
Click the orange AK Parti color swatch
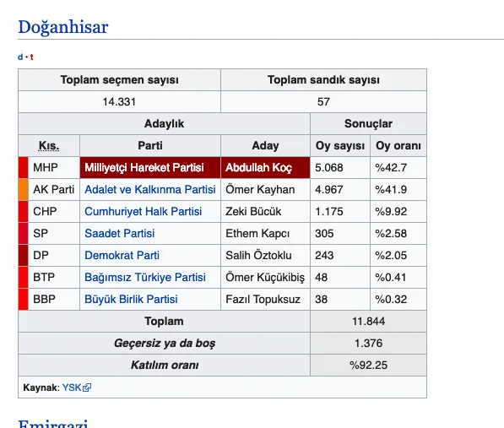tap(23, 190)
